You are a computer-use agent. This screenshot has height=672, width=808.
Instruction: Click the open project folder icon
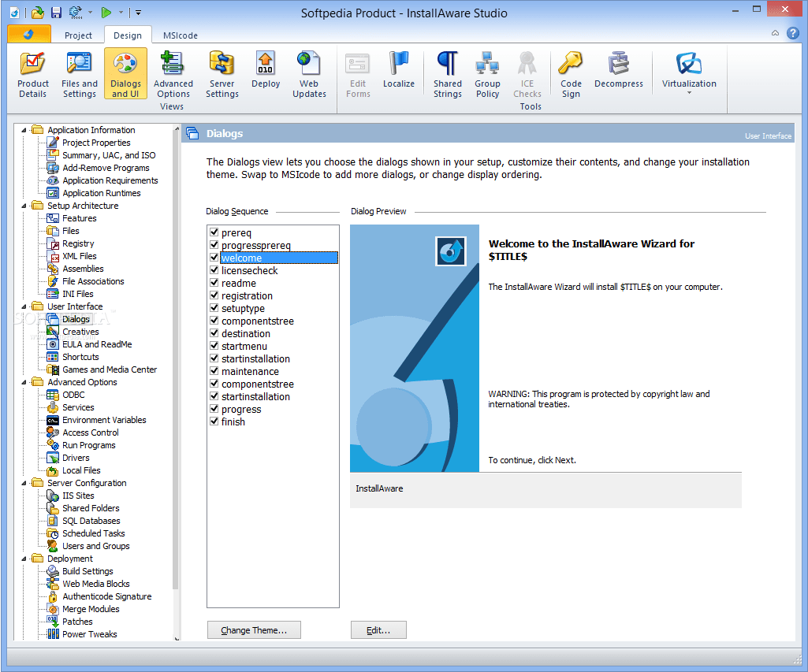[38, 13]
